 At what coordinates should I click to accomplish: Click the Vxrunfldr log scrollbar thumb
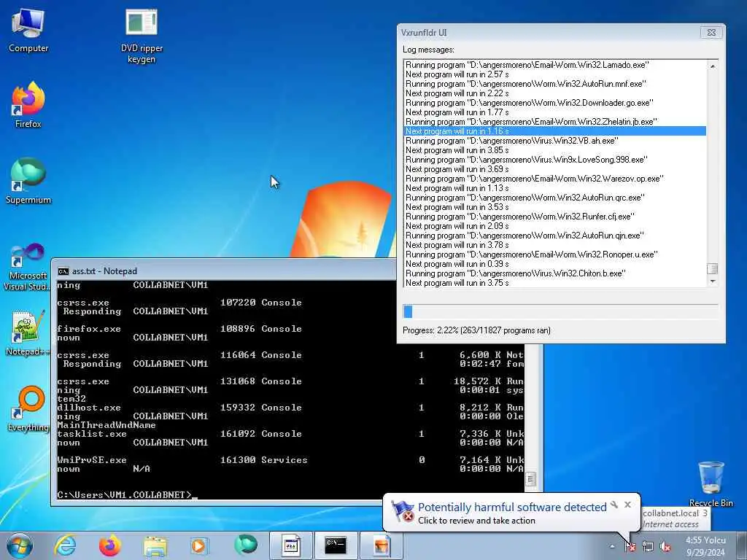[x=712, y=268]
